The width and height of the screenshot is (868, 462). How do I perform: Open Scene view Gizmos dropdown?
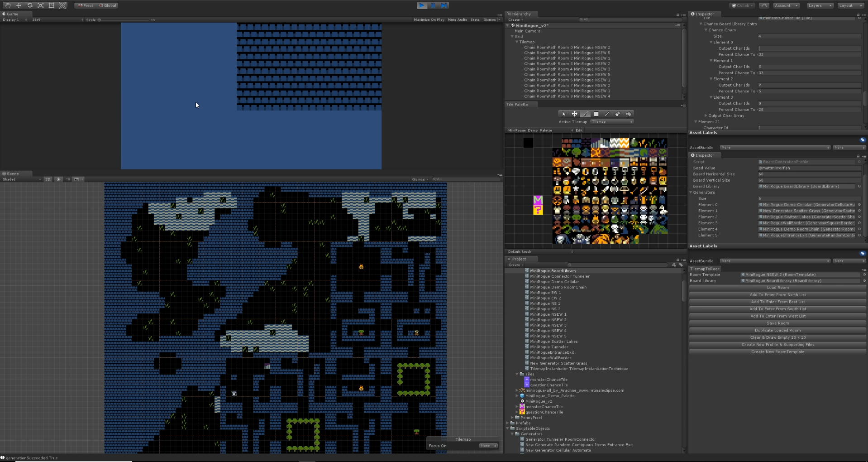click(420, 179)
